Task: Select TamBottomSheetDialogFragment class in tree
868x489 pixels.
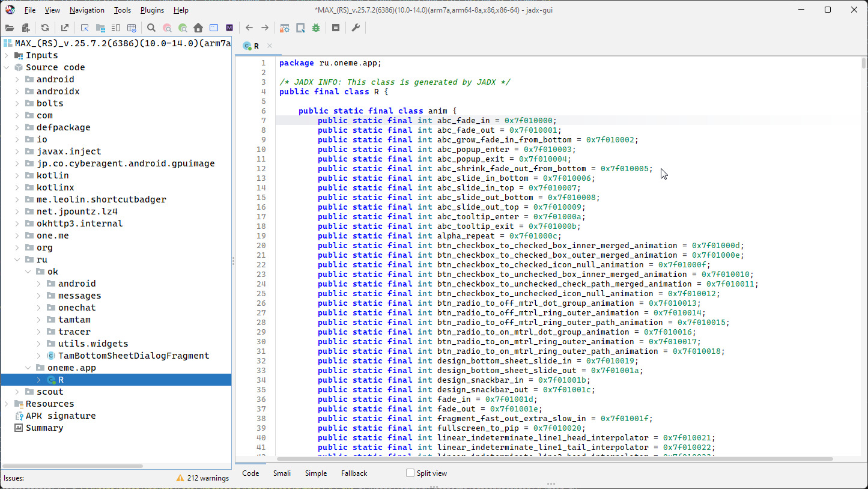Action: 133,356
